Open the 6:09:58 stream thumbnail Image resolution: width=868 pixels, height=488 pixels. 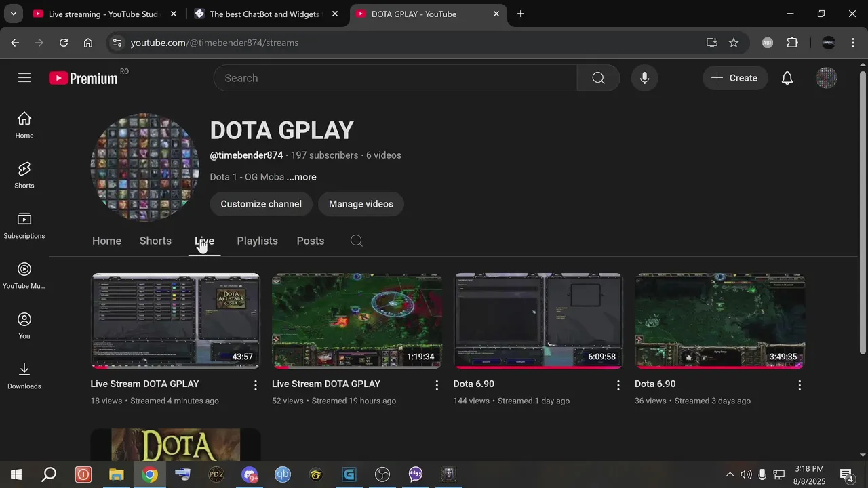click(x=538, y=321)
